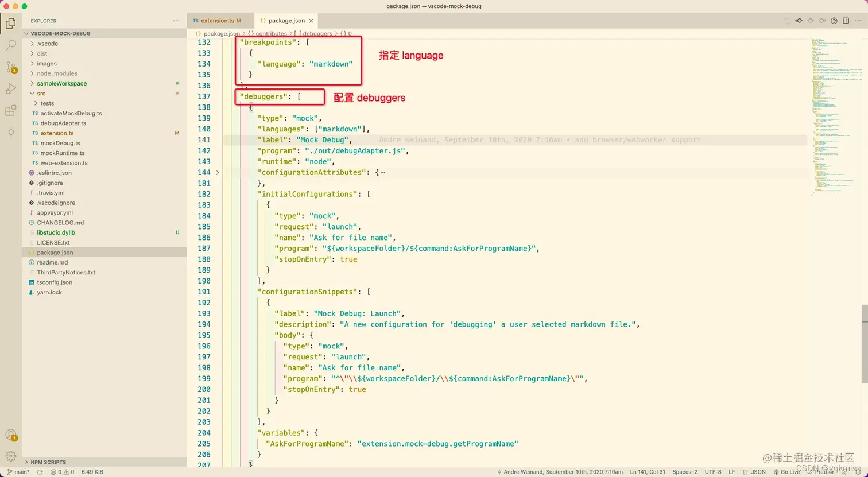Open extension.ts in the explorer

[x=104, y=133]
